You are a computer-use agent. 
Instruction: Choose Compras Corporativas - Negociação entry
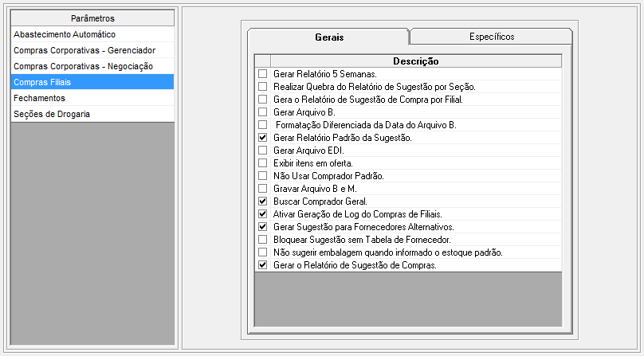tap(83, 66)
